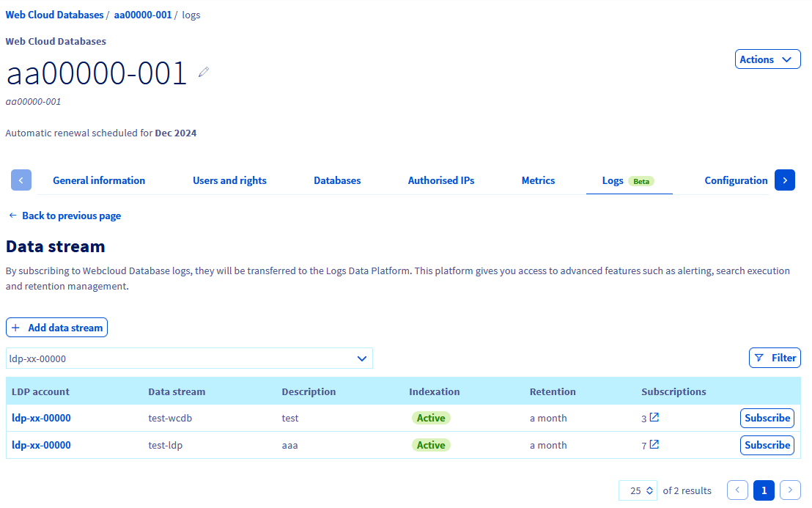Select the Databases tab
The height and width of the screenshot is (508, 812).
(336, 180)
